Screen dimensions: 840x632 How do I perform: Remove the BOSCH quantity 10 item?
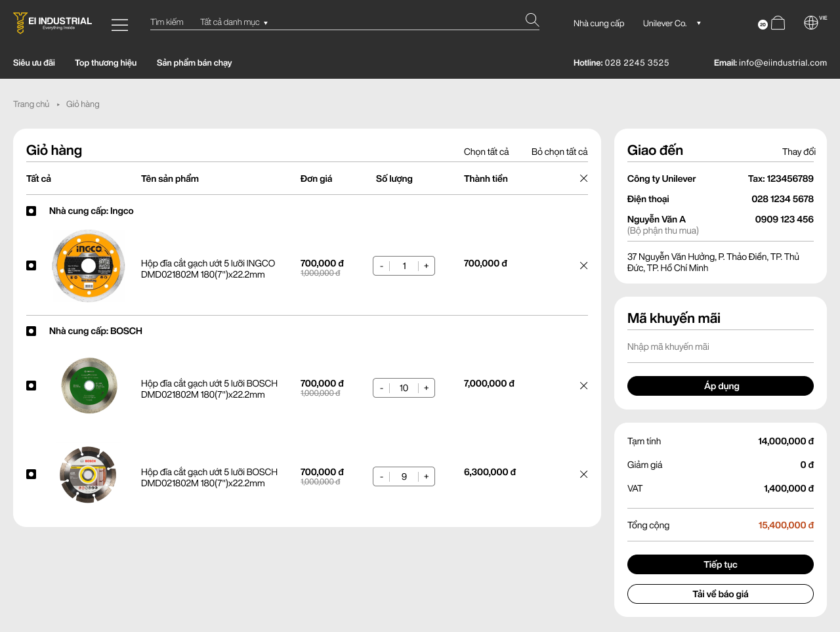tap(583, 386)
